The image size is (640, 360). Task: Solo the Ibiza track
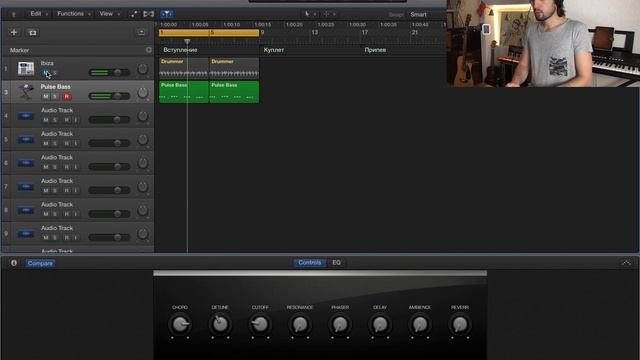click(55, 73)
